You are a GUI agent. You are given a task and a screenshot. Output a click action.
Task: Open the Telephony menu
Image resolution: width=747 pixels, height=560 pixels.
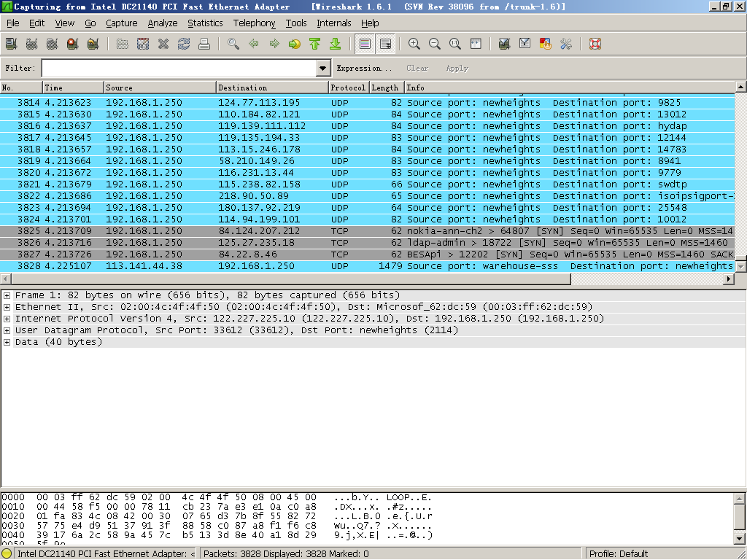pos(254,23)
